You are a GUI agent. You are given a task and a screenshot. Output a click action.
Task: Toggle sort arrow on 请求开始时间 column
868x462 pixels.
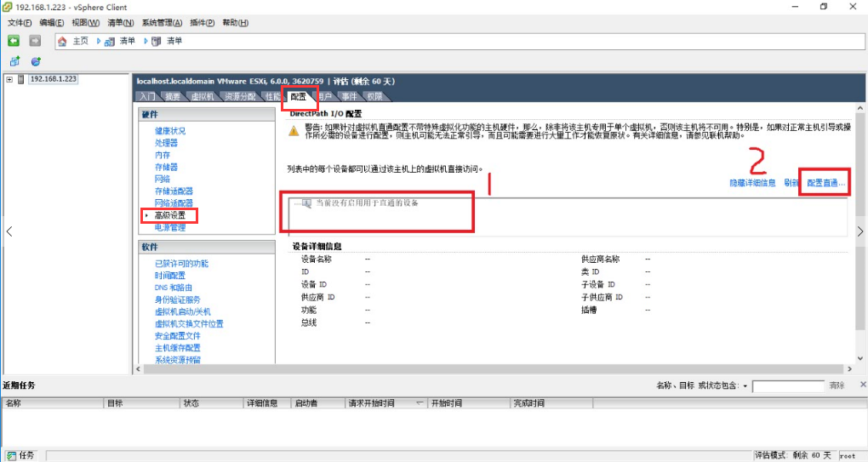(x=420, y=403)
